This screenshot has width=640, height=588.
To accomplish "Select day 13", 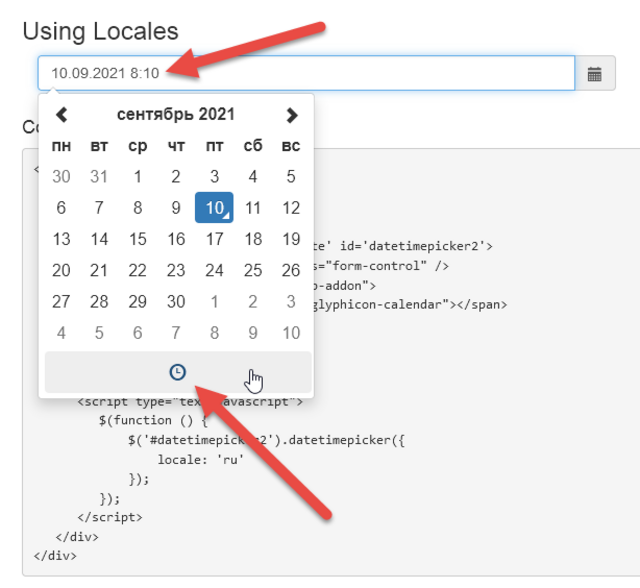I will point(61,239).
